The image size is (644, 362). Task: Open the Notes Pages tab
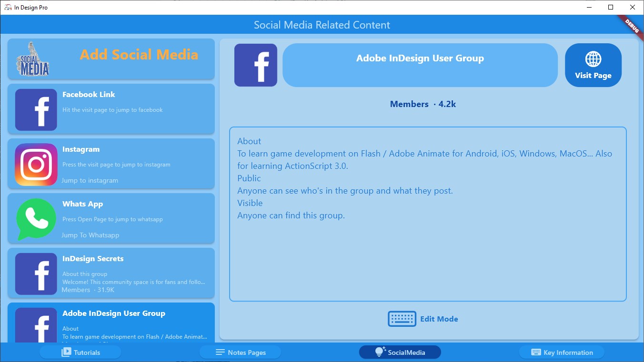coord(240,352)
